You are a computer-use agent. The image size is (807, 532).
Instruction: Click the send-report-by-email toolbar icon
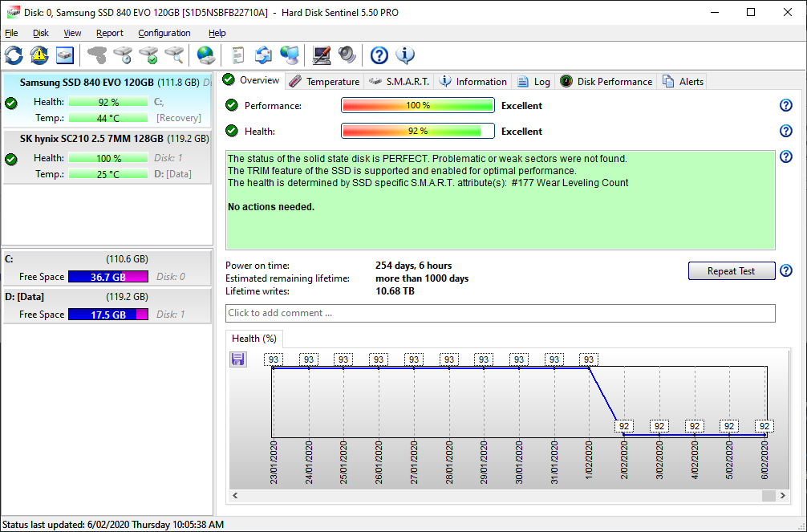(x=263, y=55)
